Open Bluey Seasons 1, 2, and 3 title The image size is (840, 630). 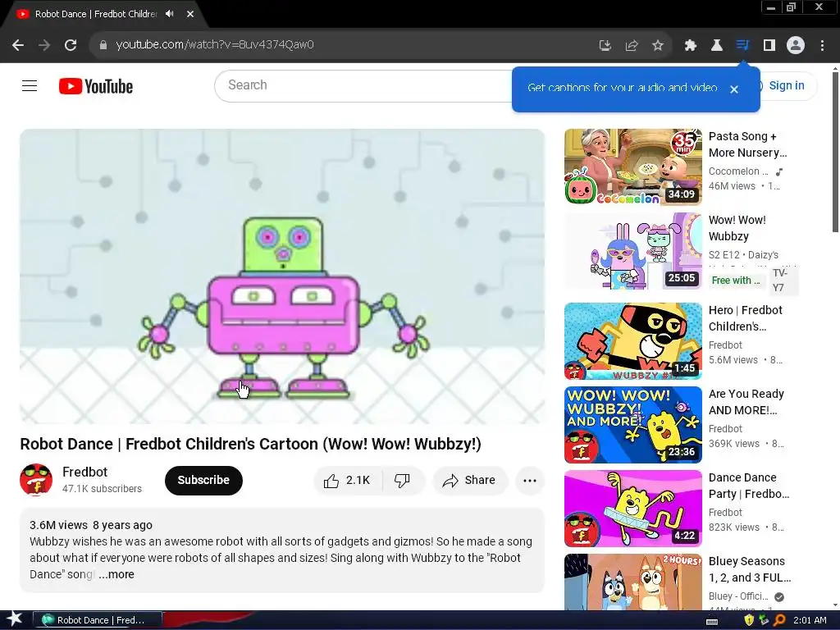(x=750, y=569)
